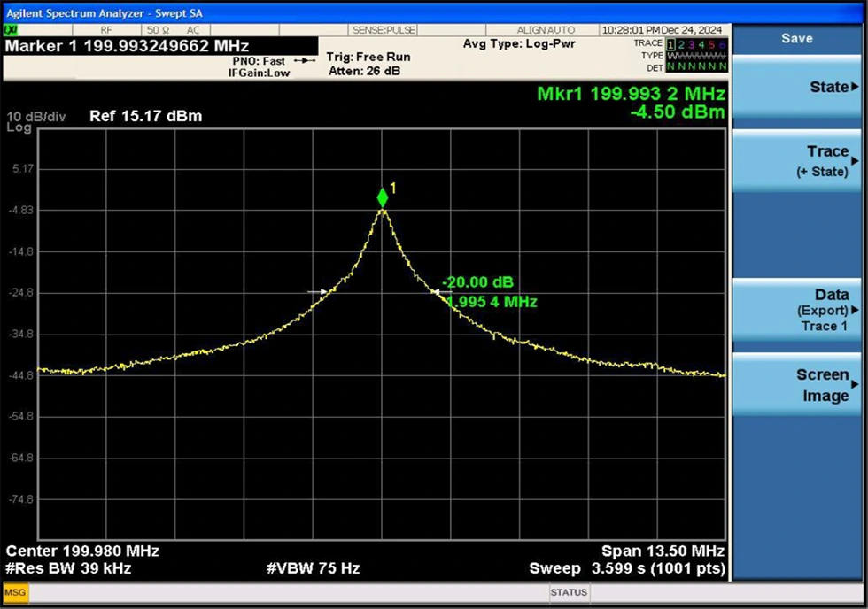Select the Trace (+ State) softkey
Image resolution: width=868 pixels, height=609 pixels.
click(797, 161)
